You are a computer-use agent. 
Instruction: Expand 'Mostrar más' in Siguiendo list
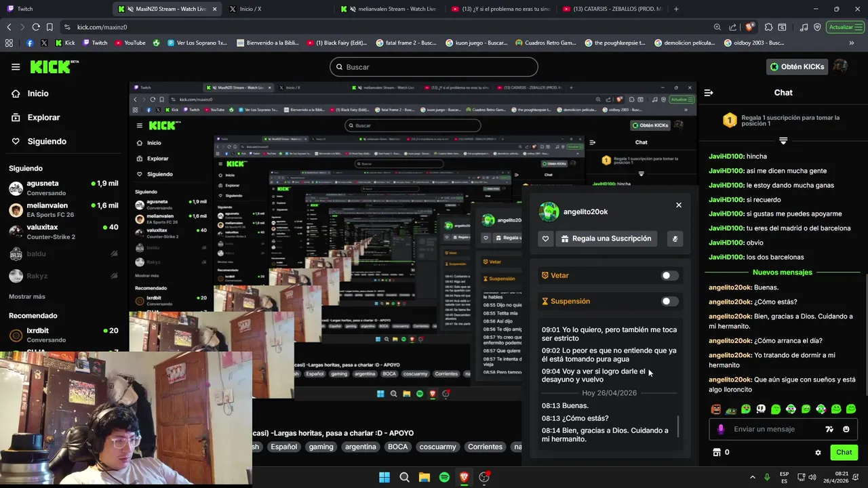(x=27, y=296)
